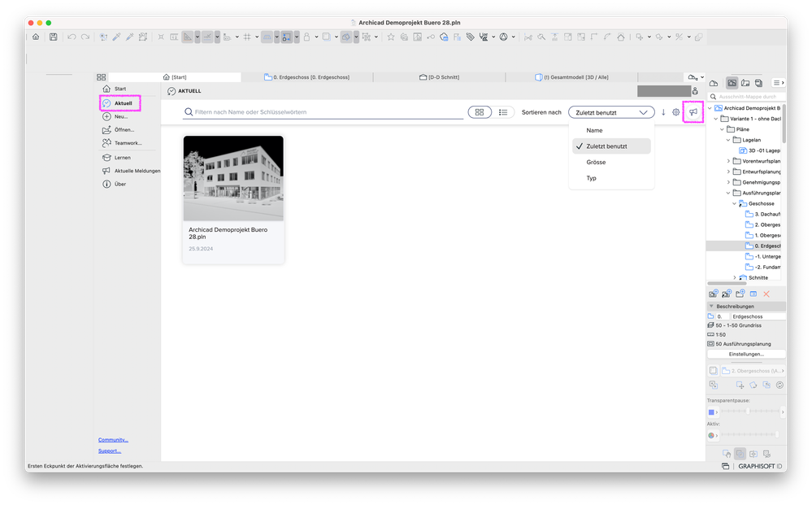The width and height of the screenshot is (812, 505).
Task: Open the Publisher Sets navigator icon
Action: (x=758, y=83)
